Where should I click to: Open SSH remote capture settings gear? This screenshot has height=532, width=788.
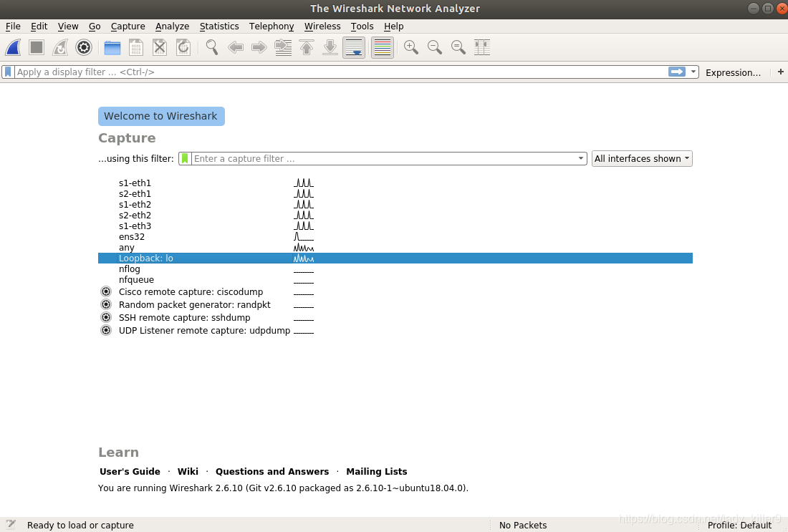pos(105,317)
